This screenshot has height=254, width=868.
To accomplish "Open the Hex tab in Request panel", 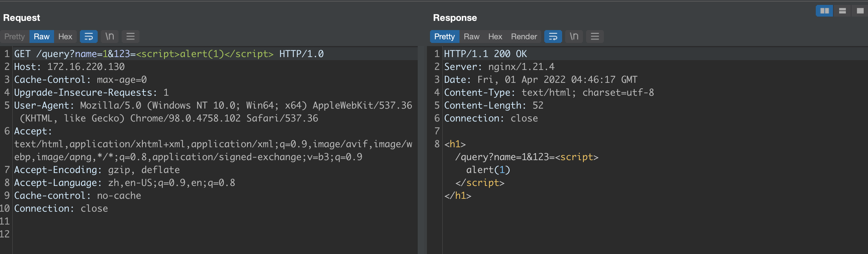I will click(65, 36).
